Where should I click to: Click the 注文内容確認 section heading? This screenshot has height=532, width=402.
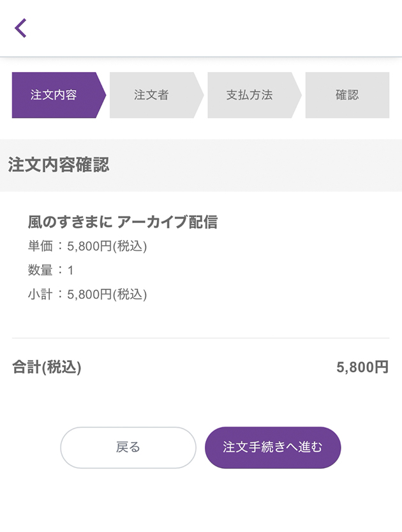(59, 165)
